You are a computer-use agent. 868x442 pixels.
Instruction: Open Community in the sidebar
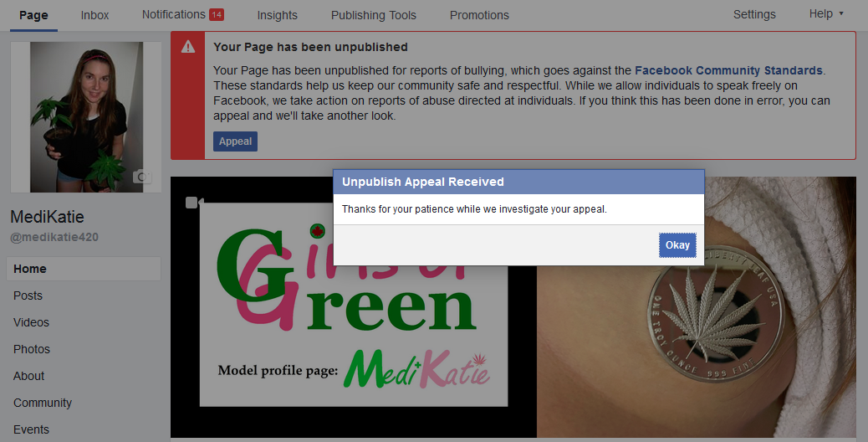pos(43,403)
